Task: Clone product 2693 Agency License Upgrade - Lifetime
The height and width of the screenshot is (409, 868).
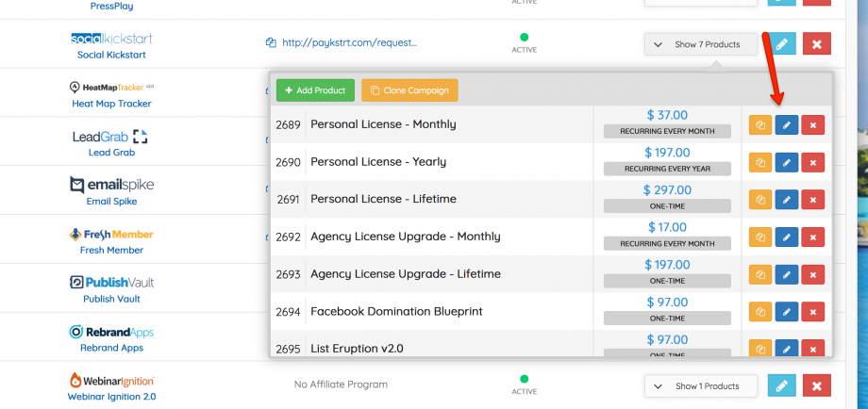Action: [760, 274]
